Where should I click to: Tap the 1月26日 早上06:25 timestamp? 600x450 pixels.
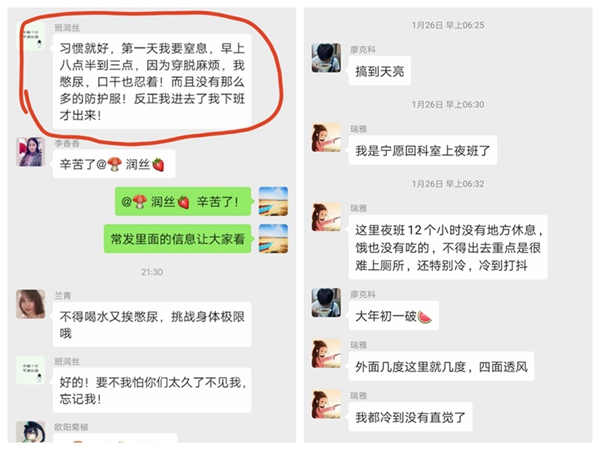(448, 25)
